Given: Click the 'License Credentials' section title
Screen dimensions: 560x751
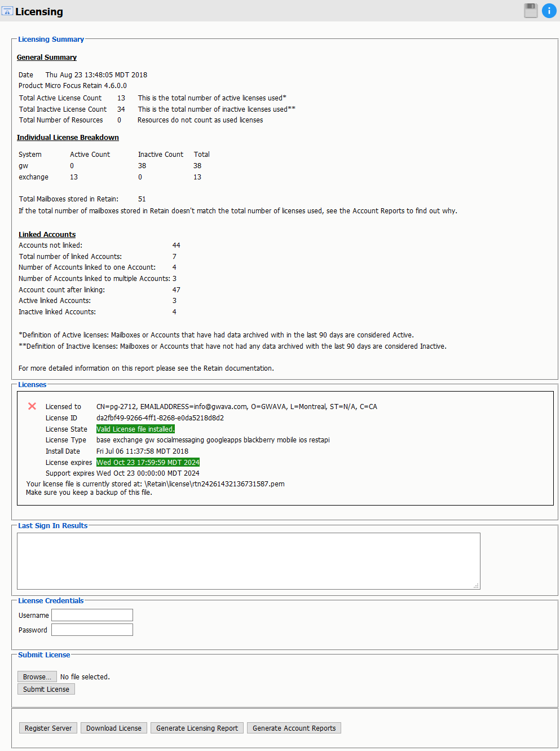Looking at the screenshot, I should [x=51, y=601].
